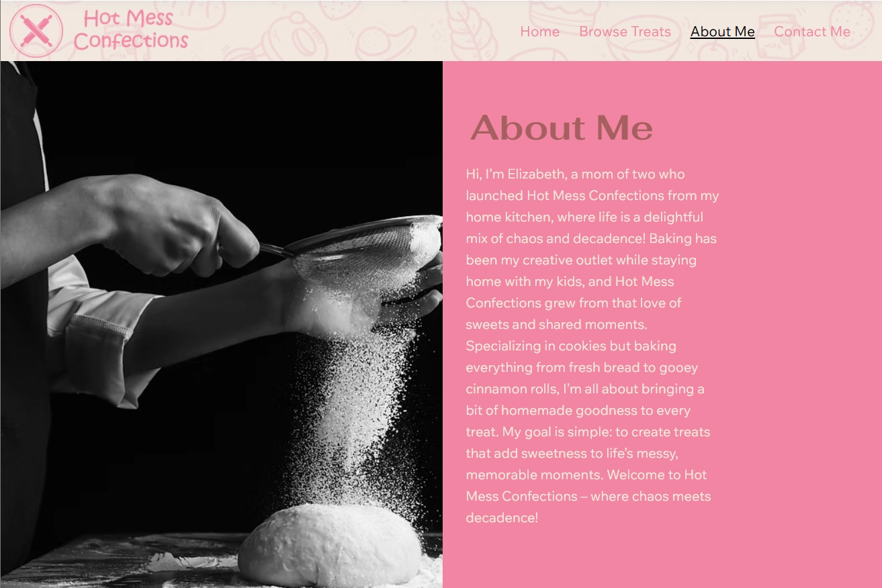Click the dough ball in the photo

pyautogui.click(x=329, y=545)
